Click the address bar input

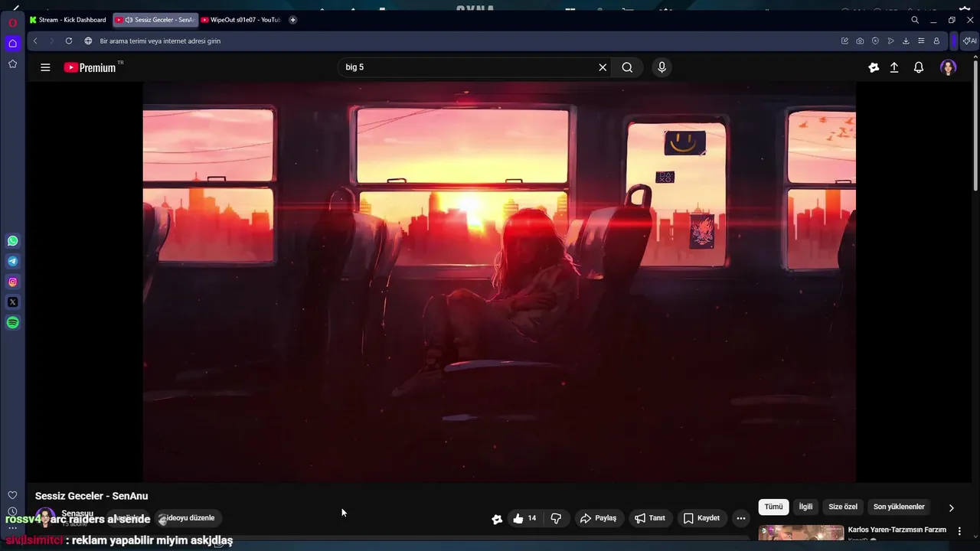[459, 41]
